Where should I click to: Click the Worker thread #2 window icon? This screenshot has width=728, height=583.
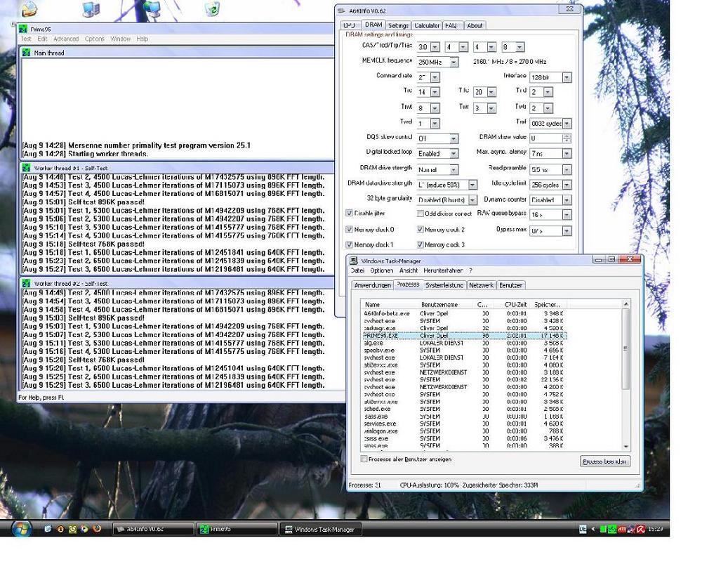(x=27, y=283)
